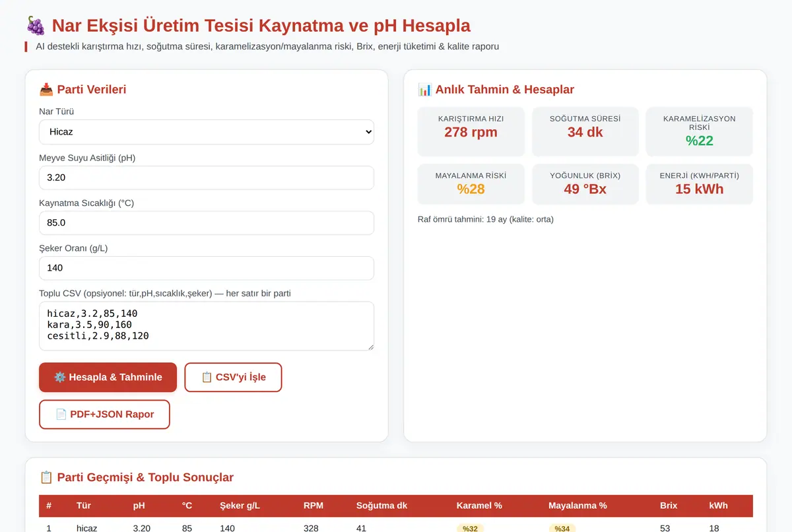
Task: Click the Enerji 15 kWh card
Action: (x=699, y=184)
